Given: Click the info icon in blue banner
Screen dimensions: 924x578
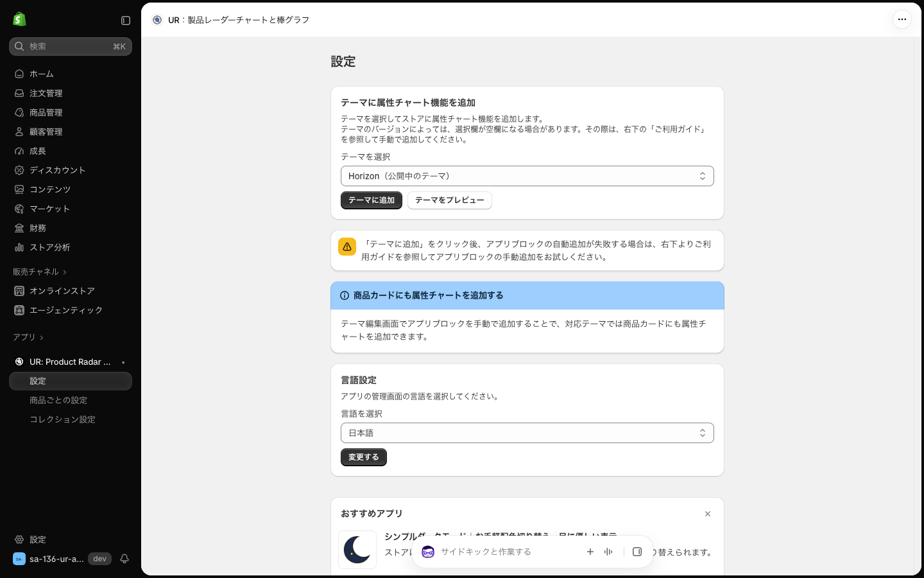Looking at the screenshot, I should click(x=345, y=295).
